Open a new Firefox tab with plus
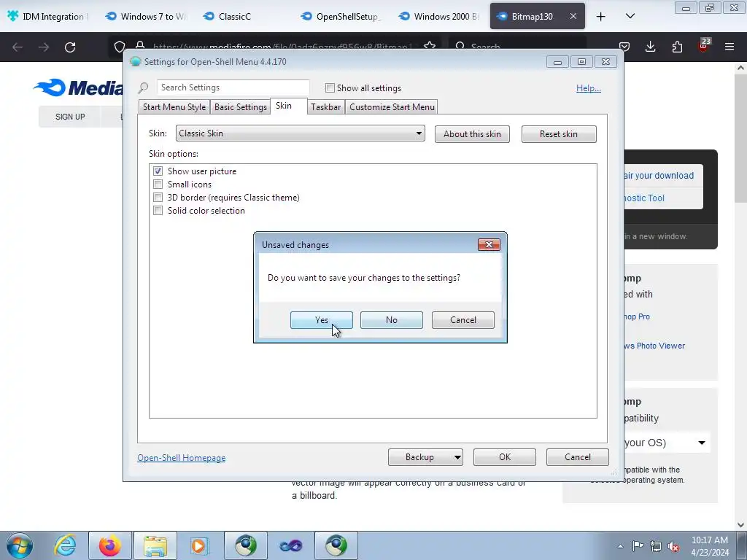This screenshot has width=747, height=560. (x=601, y=16)
